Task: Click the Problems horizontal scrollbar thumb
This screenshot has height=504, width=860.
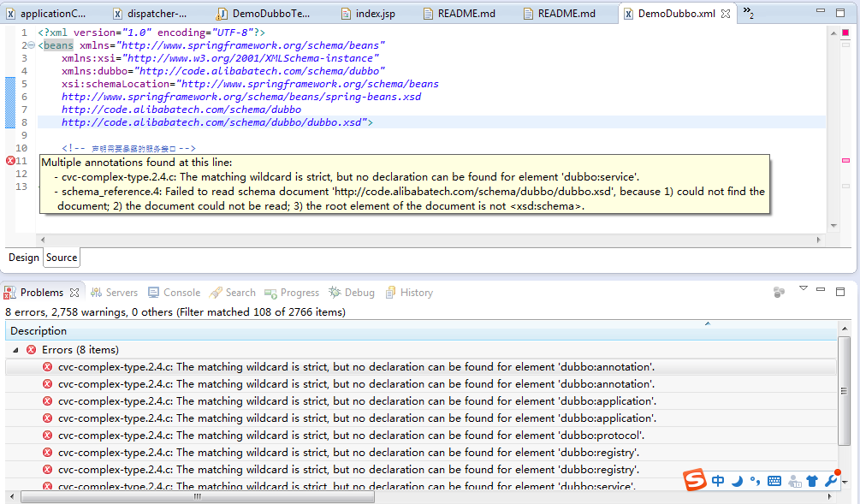Action: (x=198, y=497)
